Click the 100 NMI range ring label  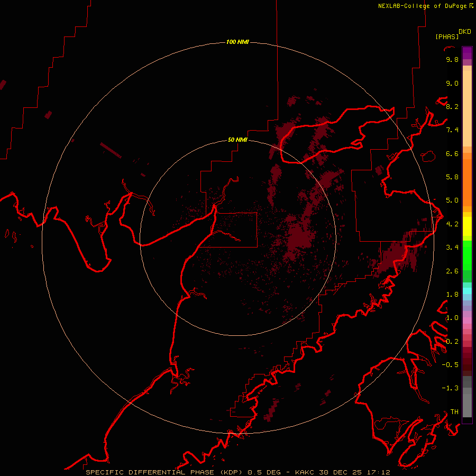[237, 42]
